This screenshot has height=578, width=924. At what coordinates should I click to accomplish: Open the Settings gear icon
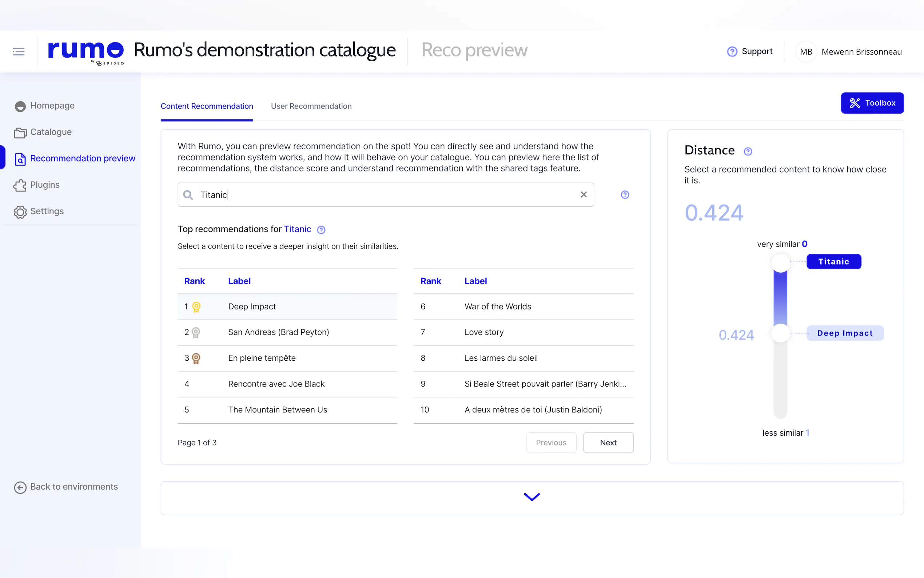[x=20, y=212]
